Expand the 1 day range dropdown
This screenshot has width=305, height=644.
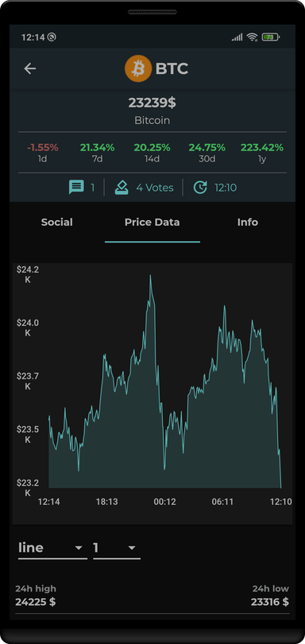117,548
